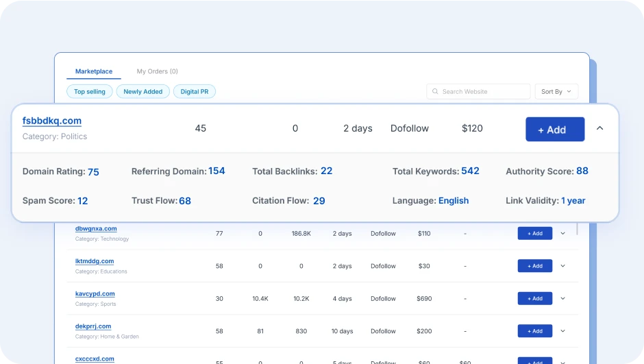Image resolution: width=644 pixels, height=364 pixels.
Task: Open the kavcypd.com link
Action: click(95, 293)
